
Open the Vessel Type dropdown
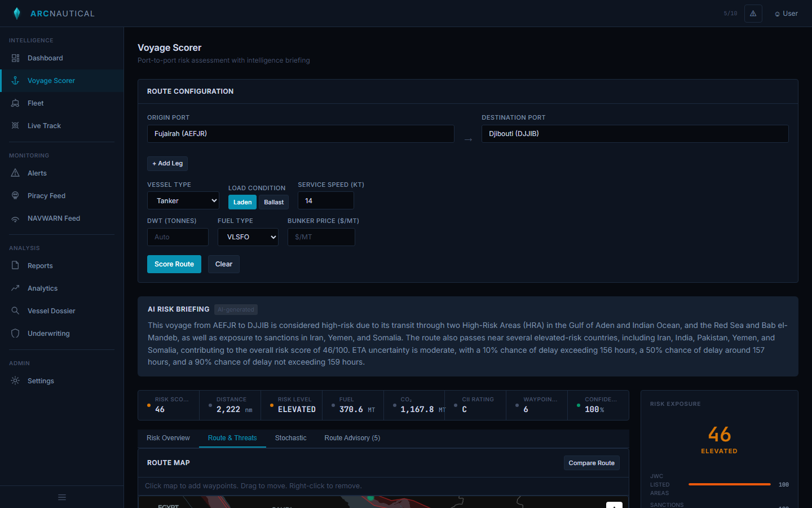(183, 201)
